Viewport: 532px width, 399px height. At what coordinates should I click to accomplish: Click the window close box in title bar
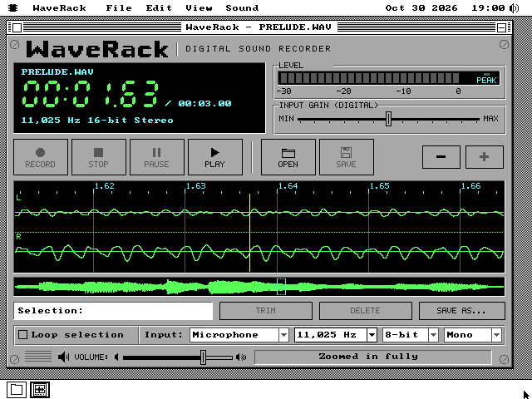coord(17,27)
